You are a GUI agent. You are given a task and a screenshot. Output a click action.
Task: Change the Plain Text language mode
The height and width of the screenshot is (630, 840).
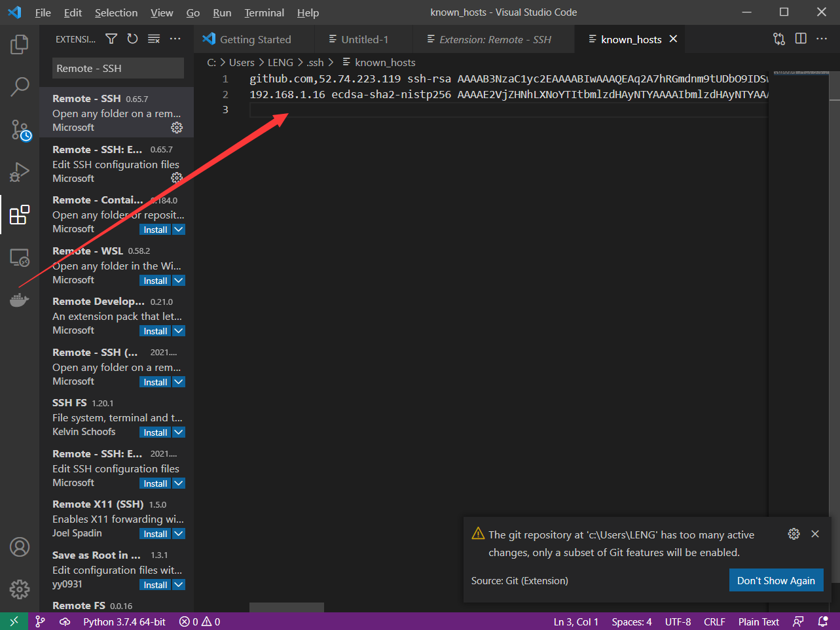(758, 621)
